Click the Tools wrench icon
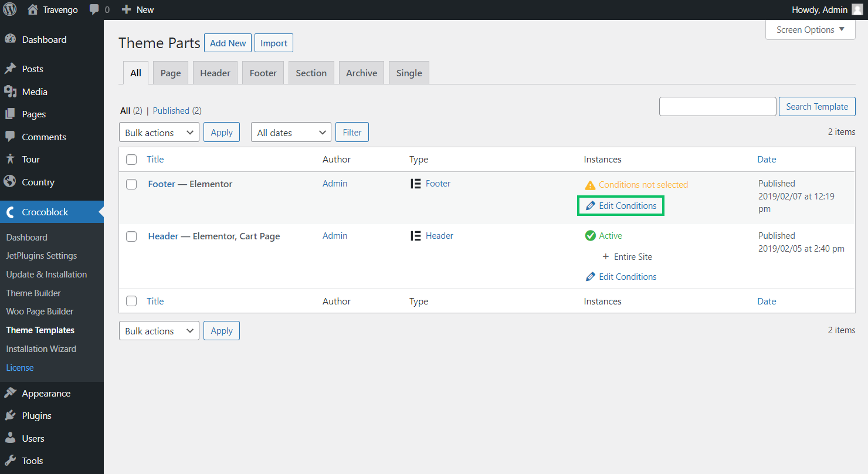868x474 pixels. (10, 461)
